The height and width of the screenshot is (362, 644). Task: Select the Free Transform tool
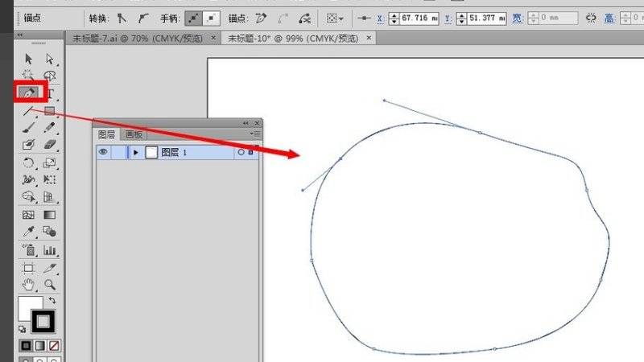tap(50, 179)
